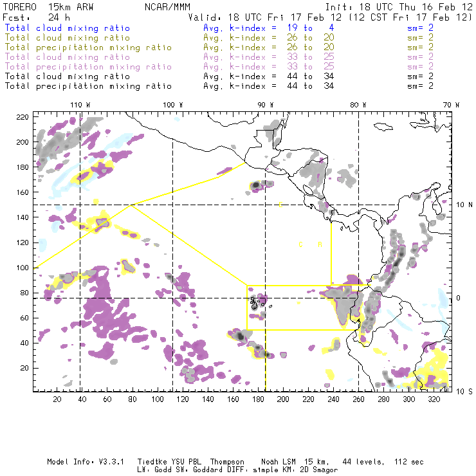
Task: Click the '100 W' longitude label
Action: [x=173, y=105]
